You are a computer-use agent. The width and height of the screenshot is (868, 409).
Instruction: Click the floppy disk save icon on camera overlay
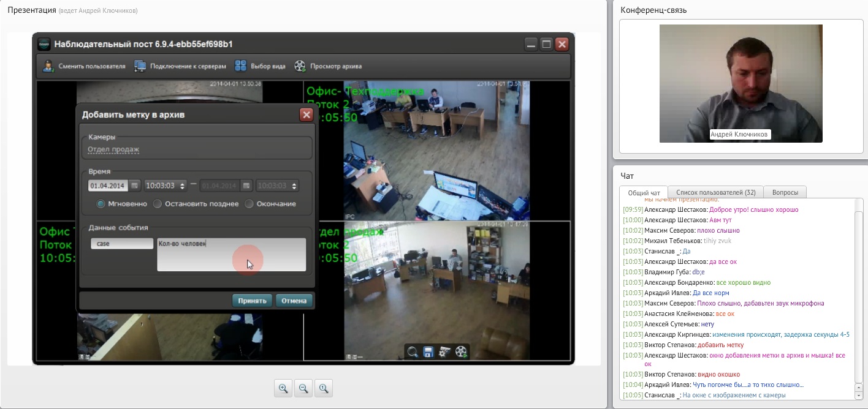coord(429,352)
